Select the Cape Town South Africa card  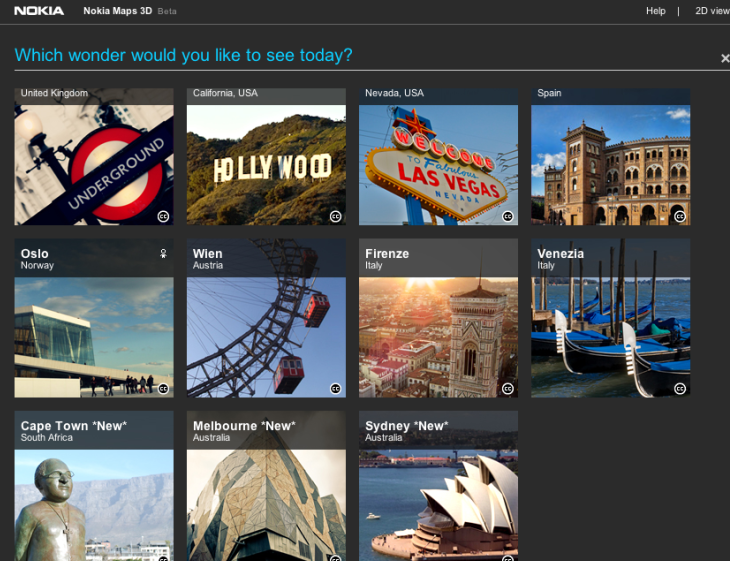pos(94,486)
